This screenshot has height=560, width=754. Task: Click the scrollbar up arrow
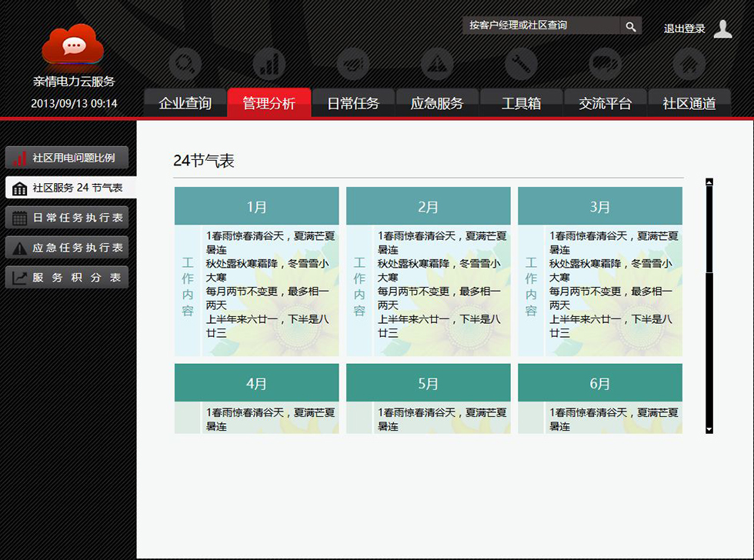pyautogui.click(x=709, y=182)
